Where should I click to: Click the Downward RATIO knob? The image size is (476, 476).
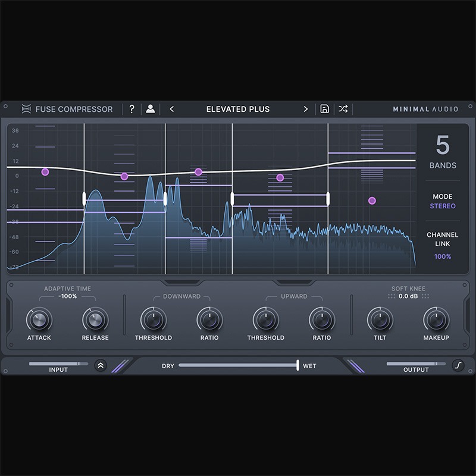(x=209, y=320)
